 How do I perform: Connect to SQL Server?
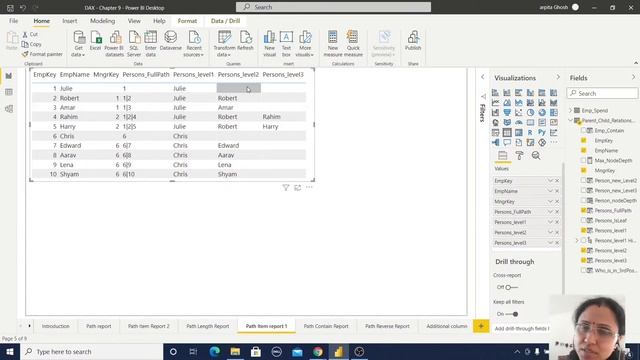(134, 44)
